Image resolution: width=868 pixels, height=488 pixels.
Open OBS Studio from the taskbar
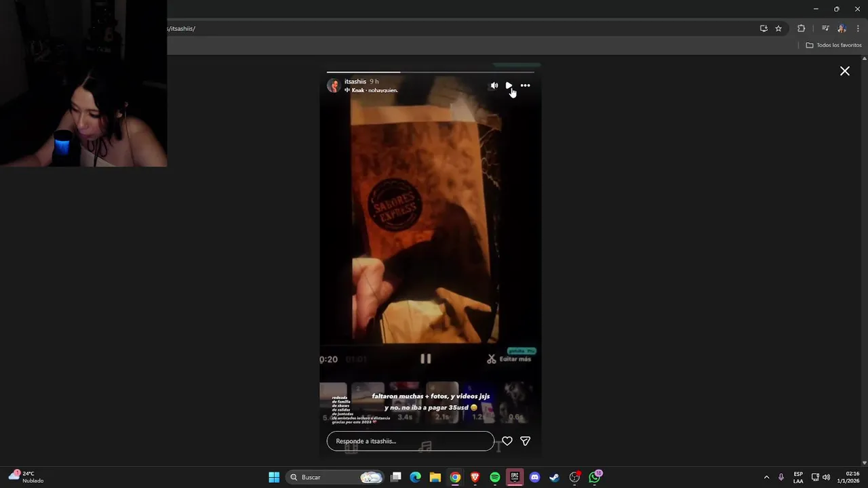coord(574,477)
